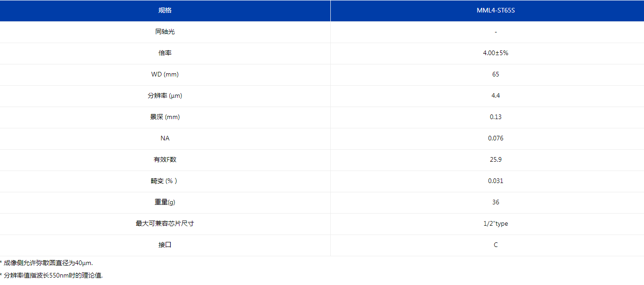Click the NA value 0.076
The height and width of the screenshot is (285, 644).
coord(495,139)
